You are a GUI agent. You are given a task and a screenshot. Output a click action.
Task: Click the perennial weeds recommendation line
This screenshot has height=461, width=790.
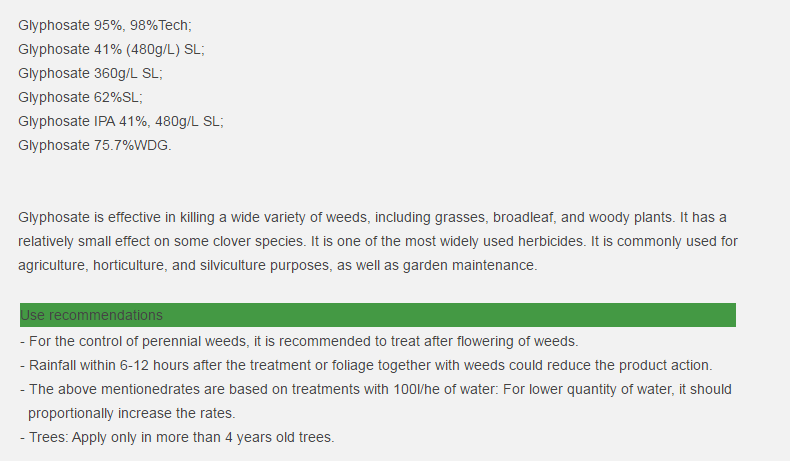click(299, 342)
